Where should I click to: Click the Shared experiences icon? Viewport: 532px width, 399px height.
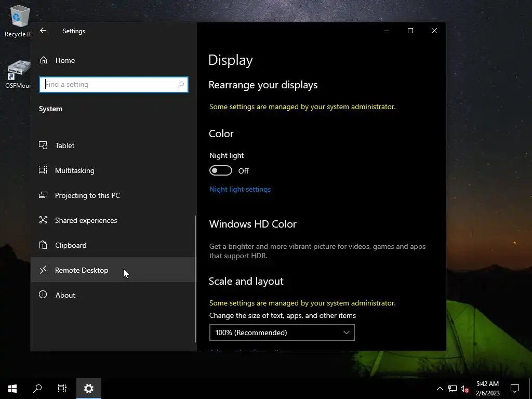point(43,220)
